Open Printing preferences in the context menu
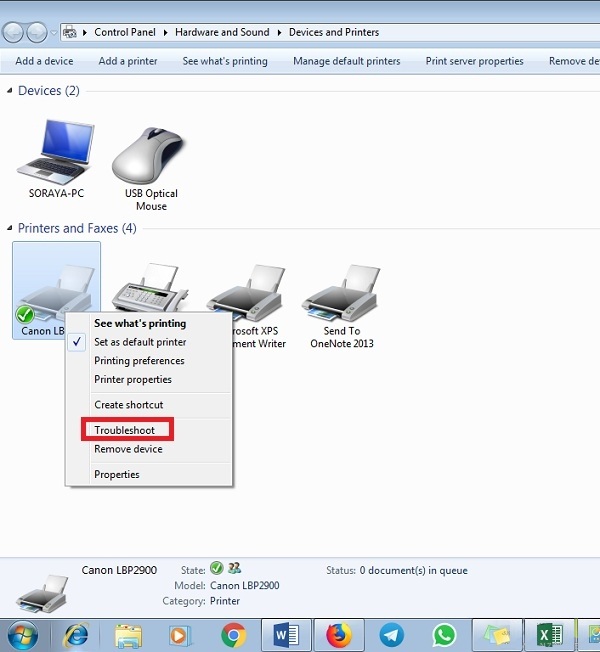 139,361
